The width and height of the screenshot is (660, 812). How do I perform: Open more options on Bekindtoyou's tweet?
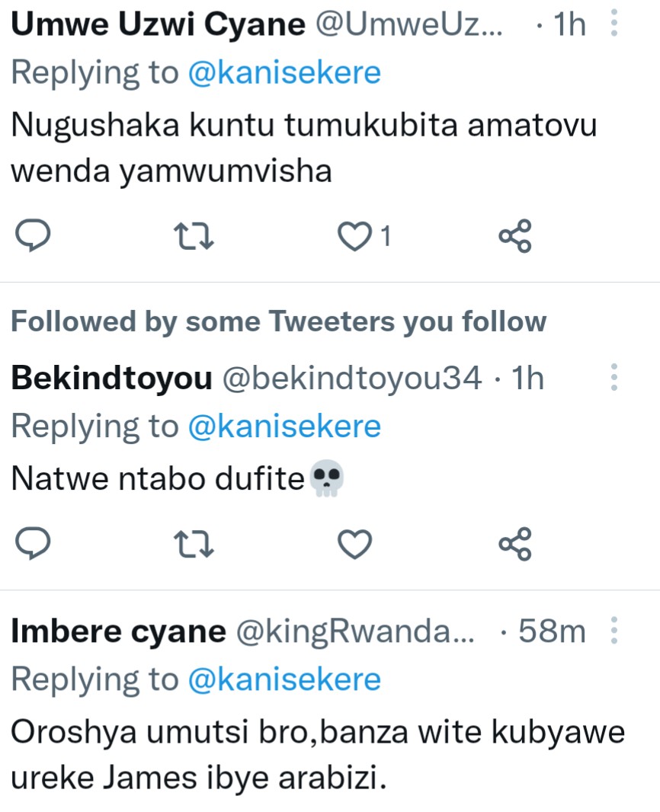(614, 378)
